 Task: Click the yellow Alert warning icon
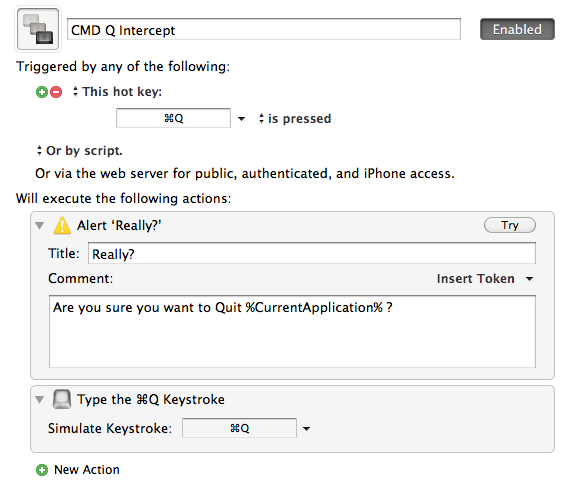click(62, 225)
